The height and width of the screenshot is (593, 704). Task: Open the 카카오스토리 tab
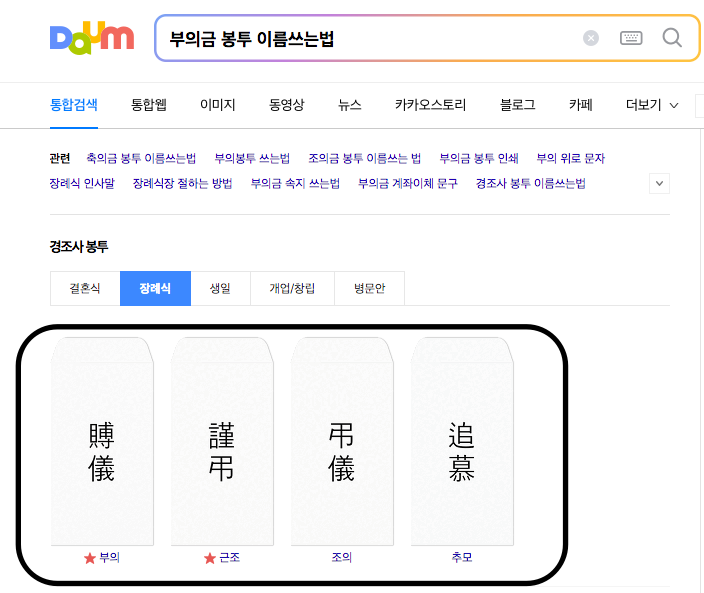(x=430, y=105)
